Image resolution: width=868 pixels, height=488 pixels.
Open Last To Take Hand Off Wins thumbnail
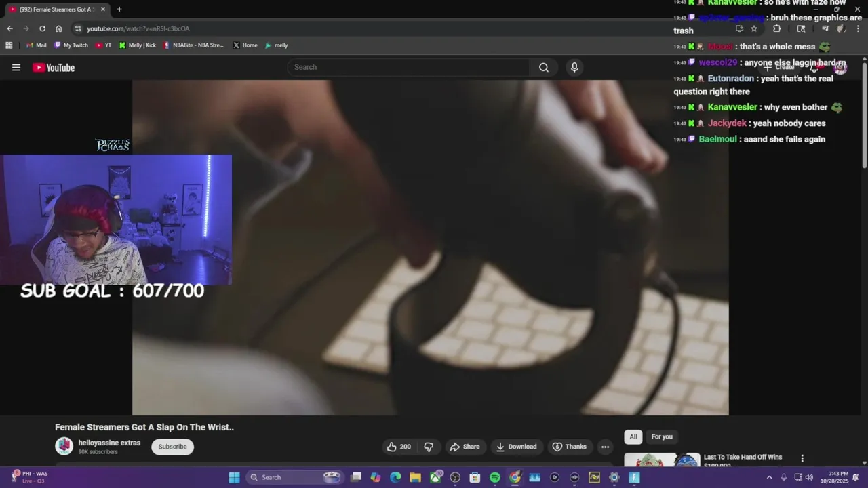click(662, 460)
